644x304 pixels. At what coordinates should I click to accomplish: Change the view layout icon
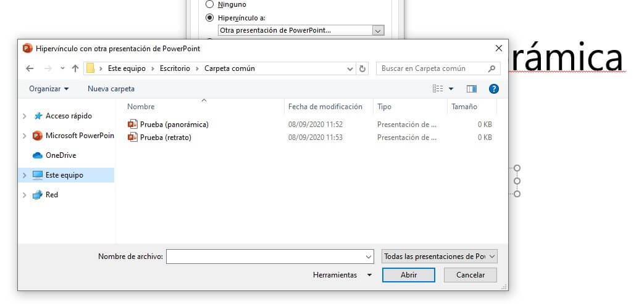(x=438, y=89)
